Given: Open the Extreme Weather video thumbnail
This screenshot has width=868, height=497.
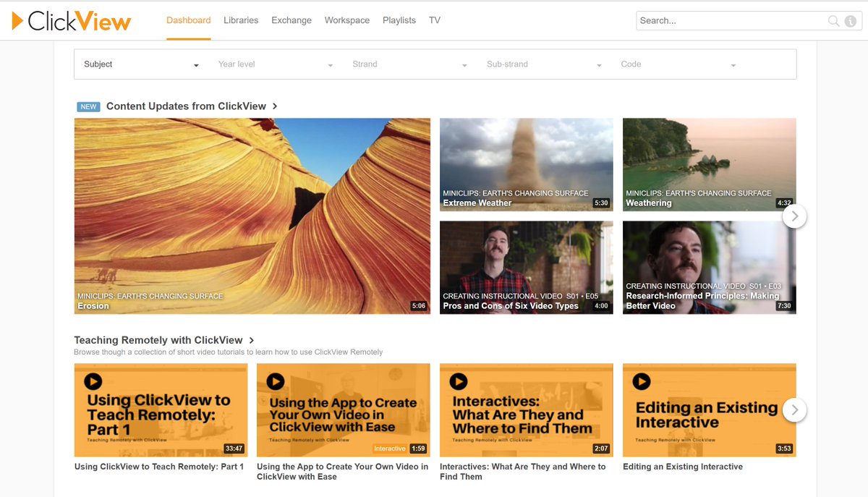Looking at the screenshot, I should tap(527, 165).
